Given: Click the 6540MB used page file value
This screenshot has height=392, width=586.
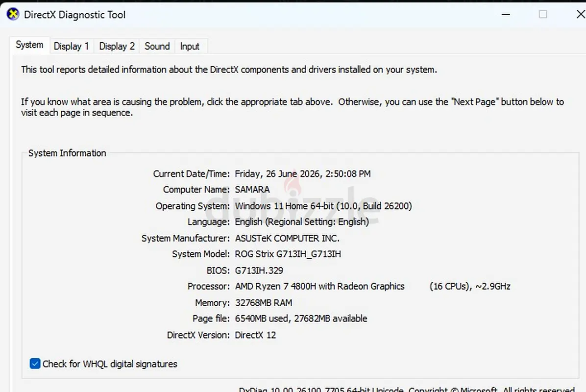Looking at the screenshot, I should pos(301,318).
